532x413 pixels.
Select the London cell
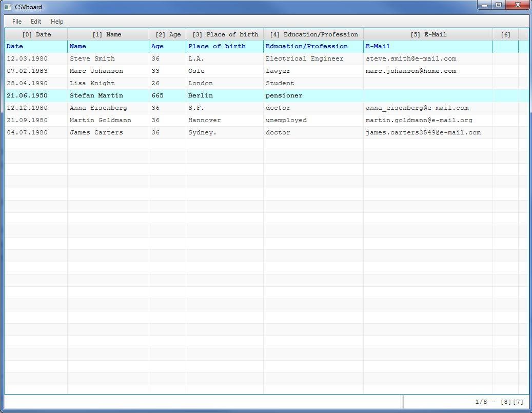click(x=225, y=83)
